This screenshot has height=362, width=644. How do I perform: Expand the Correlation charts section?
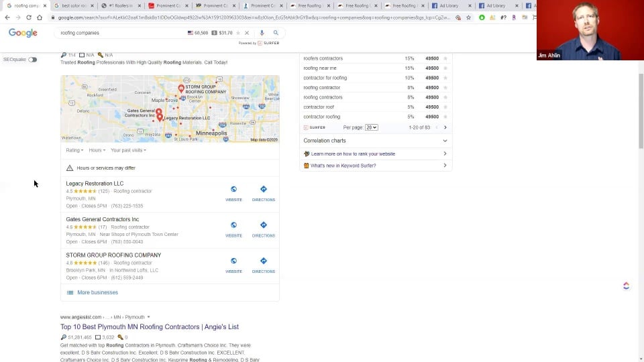click(x=376, y=141)
